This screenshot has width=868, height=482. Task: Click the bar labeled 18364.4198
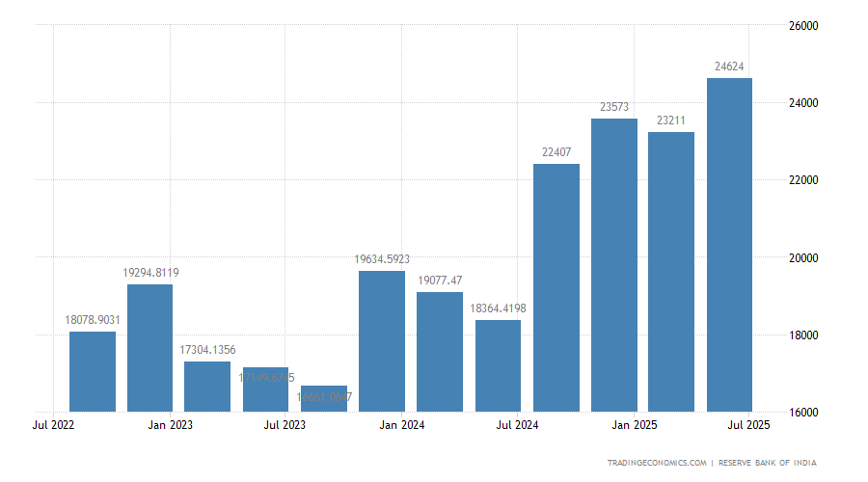[498, 365]
